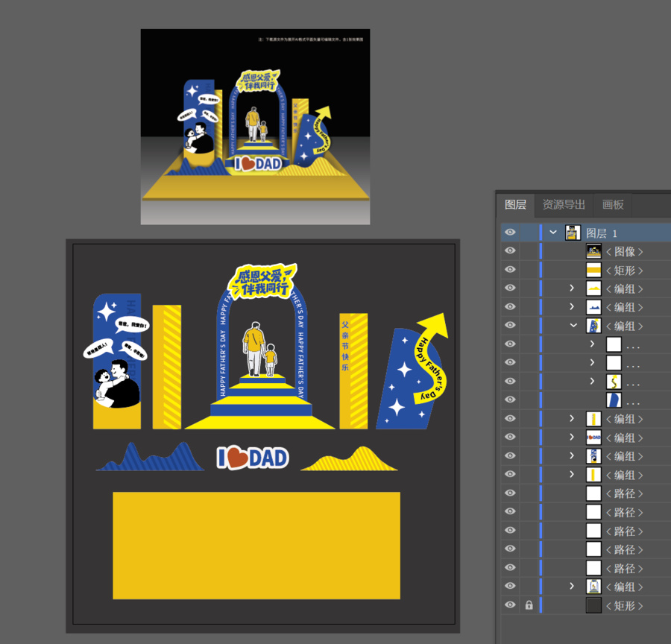The image size is (671, 644).
Task: Select the 感恩父爱 伴我同行 title on the artboard
Action: (262, 281)
